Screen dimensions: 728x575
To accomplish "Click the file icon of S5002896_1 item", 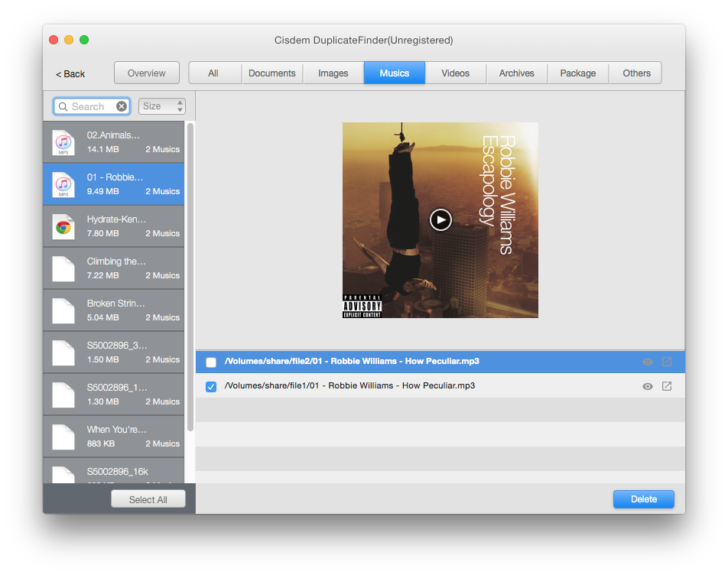I will pyautogui.click(x=63, y=395).
